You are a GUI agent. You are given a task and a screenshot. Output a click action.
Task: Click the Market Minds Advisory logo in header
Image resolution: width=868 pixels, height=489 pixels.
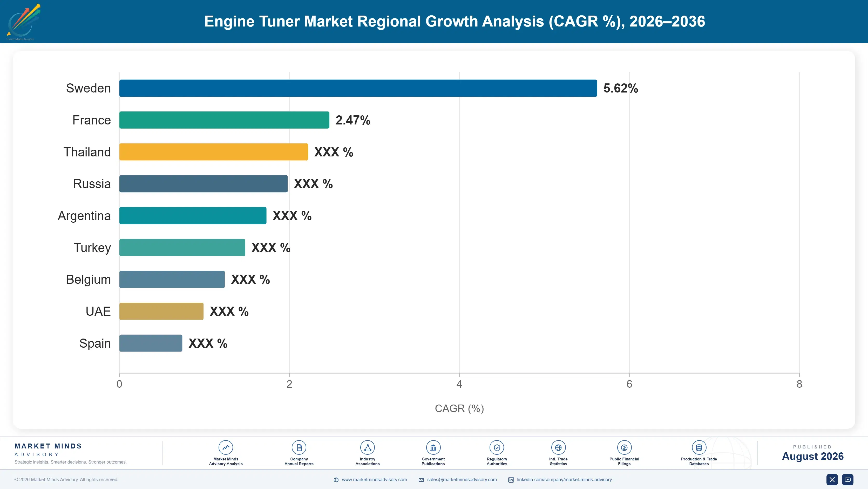click(23, 22)
